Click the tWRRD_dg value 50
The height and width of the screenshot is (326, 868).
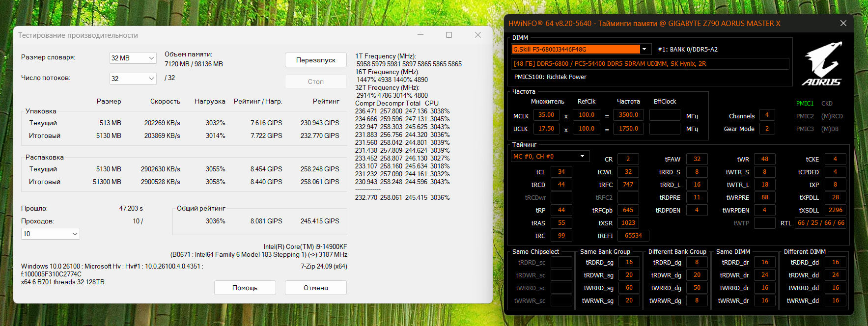[697, 288]
